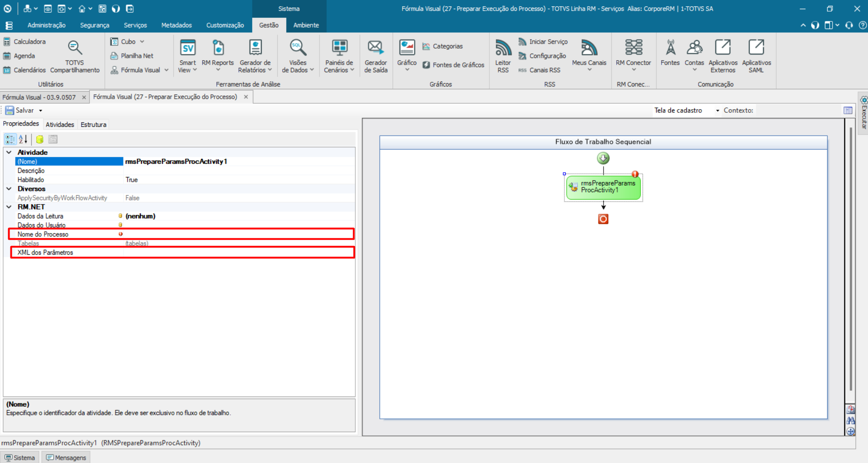Open Gerador de Saída
Image resolution: width=868 pixels, height=463 pixels.
[x=376, y=56]
